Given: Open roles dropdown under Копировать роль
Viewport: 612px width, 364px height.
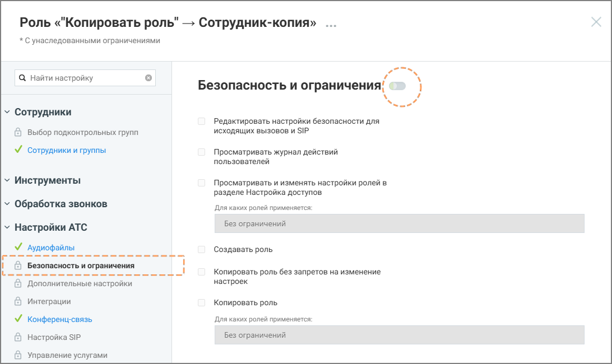Looking at the screenshot, I should tap(399, 335).
